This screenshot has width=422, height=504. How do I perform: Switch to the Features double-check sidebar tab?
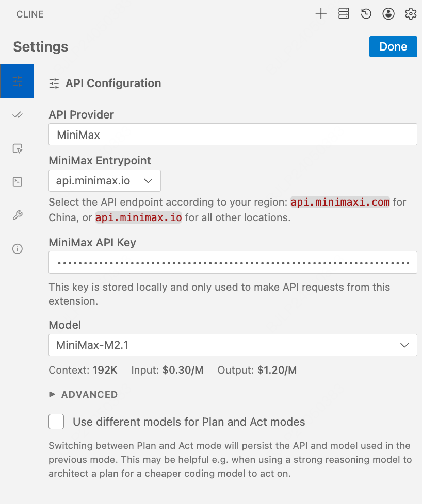[18, 115]
